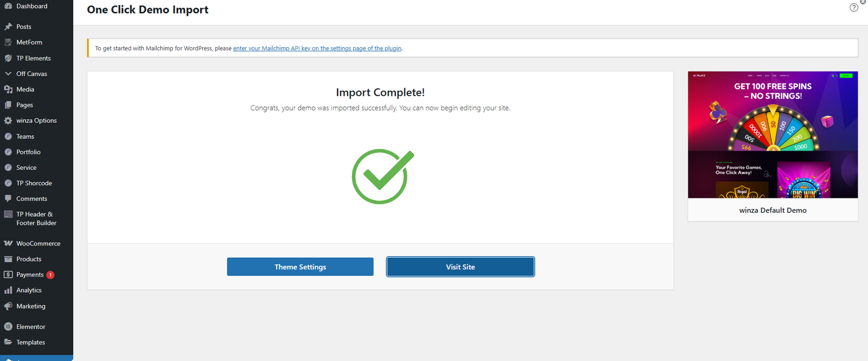Click the winza Options gear icon
Viewport: 868px width, 361px height.
coord(8,121)
